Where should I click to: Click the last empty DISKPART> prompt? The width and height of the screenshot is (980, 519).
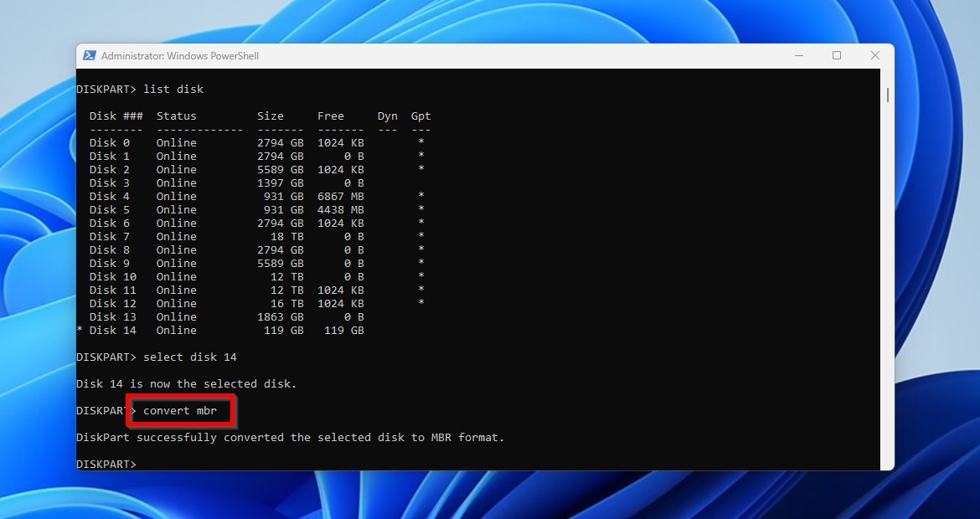point(106,465)
